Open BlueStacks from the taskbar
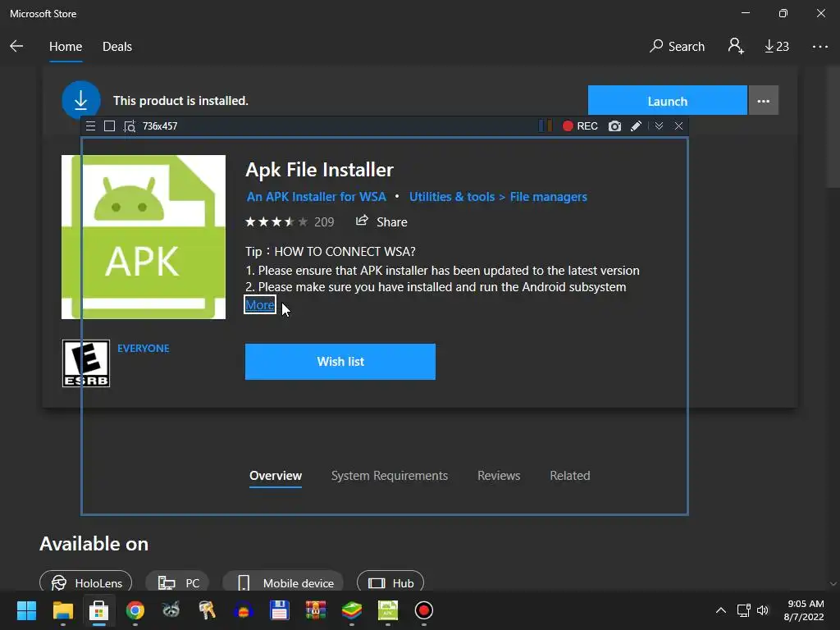The width and height of the screenshot is (840, 630). click(351, 610)
